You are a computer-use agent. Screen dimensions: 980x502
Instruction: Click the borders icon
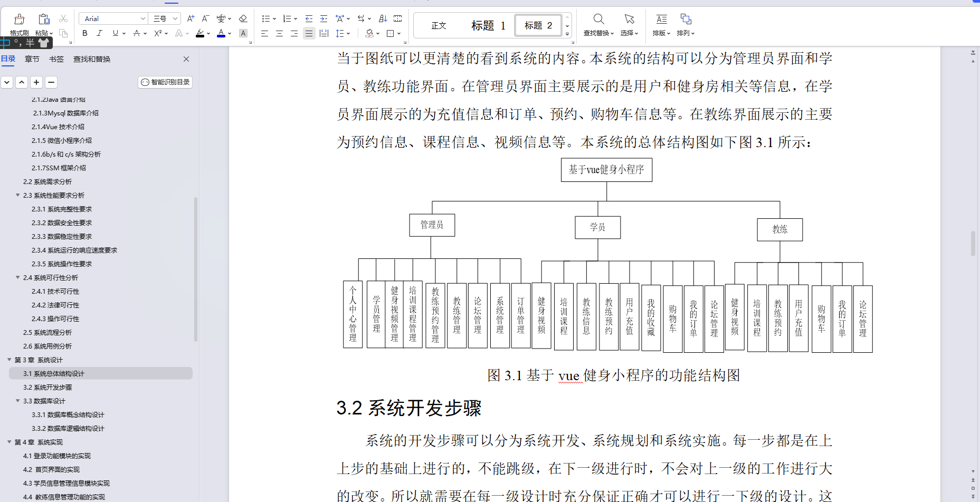click(x=391, y=33)
